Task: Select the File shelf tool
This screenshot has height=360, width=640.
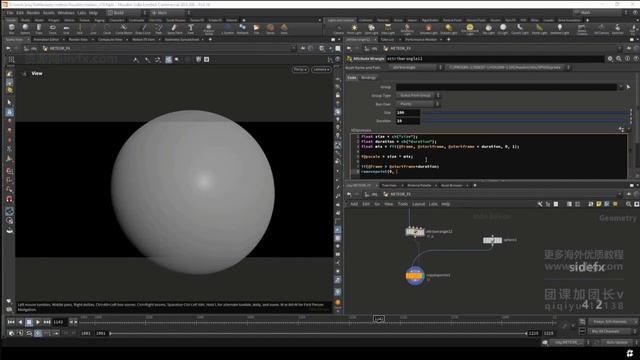Action: pos(256,29)
